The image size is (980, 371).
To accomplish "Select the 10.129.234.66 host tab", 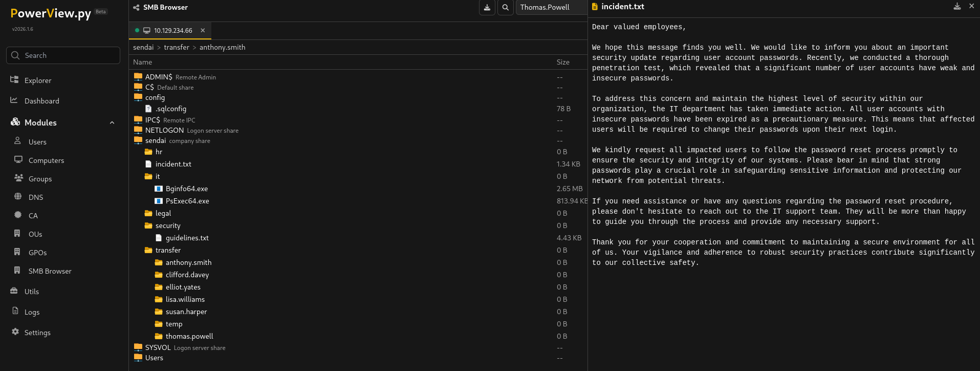I will click(172, 31).
